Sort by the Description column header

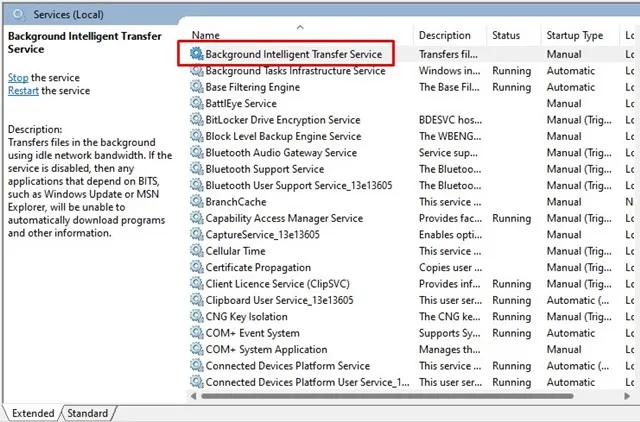444,35
